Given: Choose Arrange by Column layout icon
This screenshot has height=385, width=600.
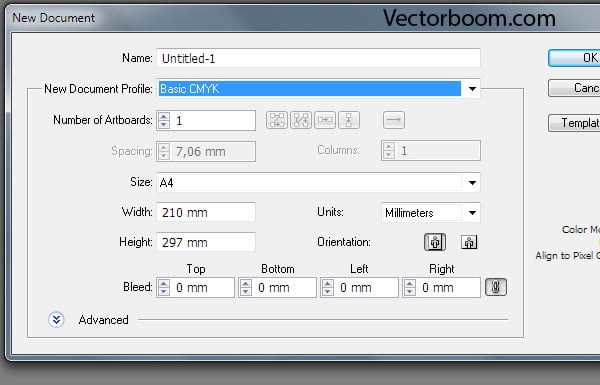Looking at the screenshot, I should tap(349, 120).
